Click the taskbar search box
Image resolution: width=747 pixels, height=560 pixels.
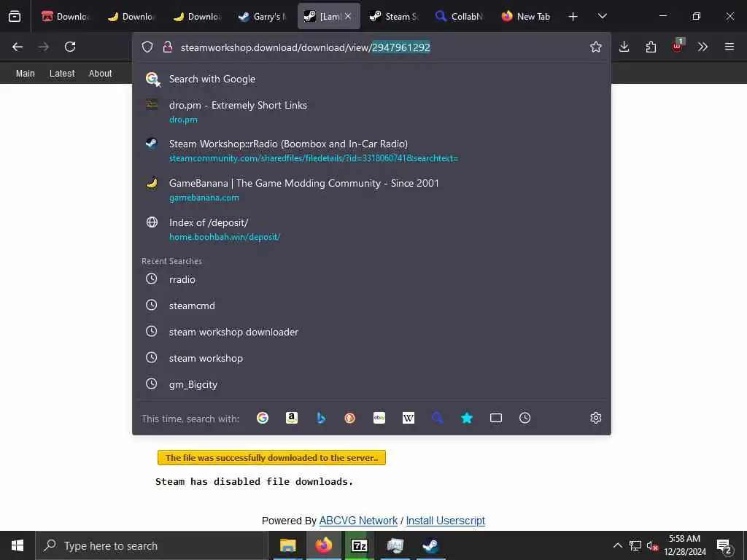pyautogui.click(x=152, y=545)
